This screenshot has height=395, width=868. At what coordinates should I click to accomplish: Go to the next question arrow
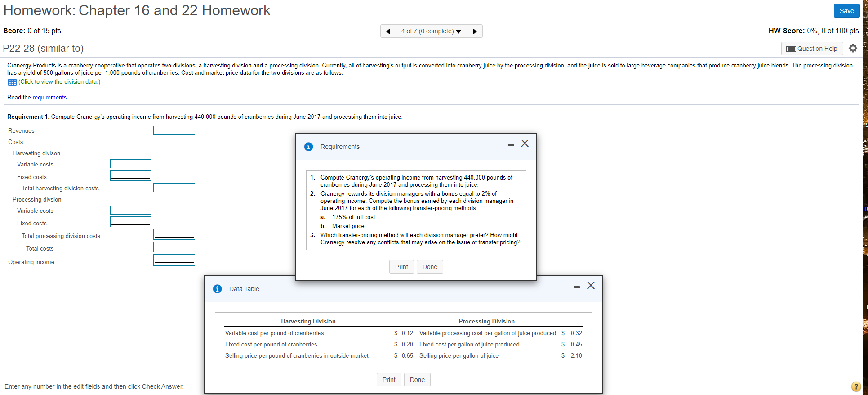pyautogui.click(x=475, y=31)
